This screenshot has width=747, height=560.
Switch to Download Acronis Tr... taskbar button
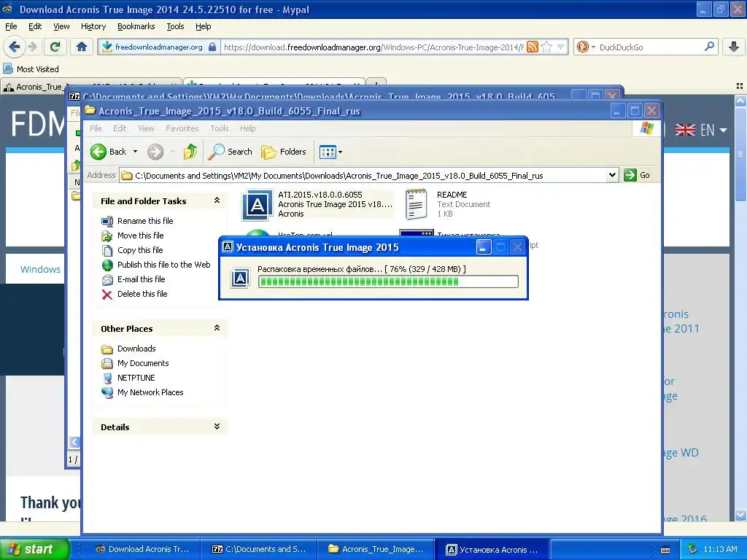pos(142,549)
